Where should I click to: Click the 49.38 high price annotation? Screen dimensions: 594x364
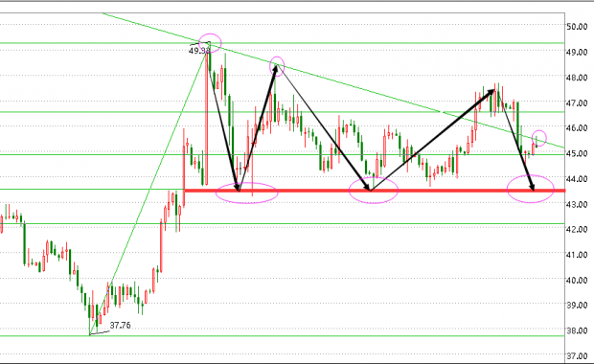point(199,51)
